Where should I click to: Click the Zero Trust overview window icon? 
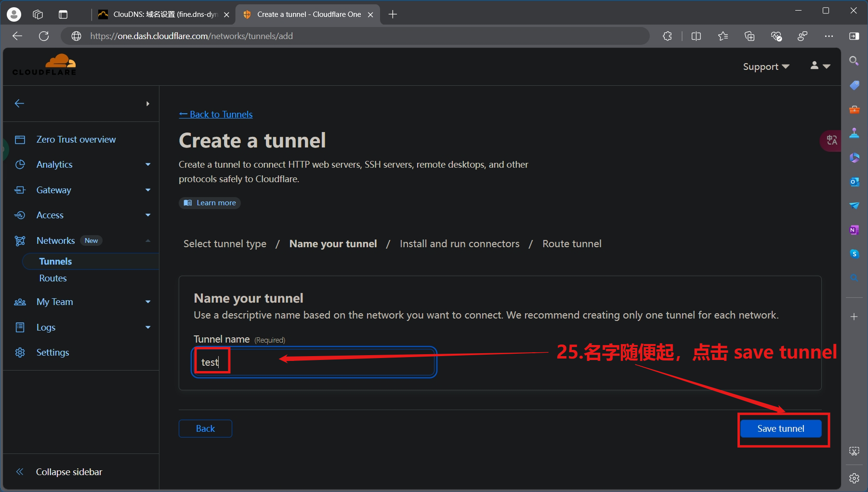pyautogui.click(x=20, y=140)
